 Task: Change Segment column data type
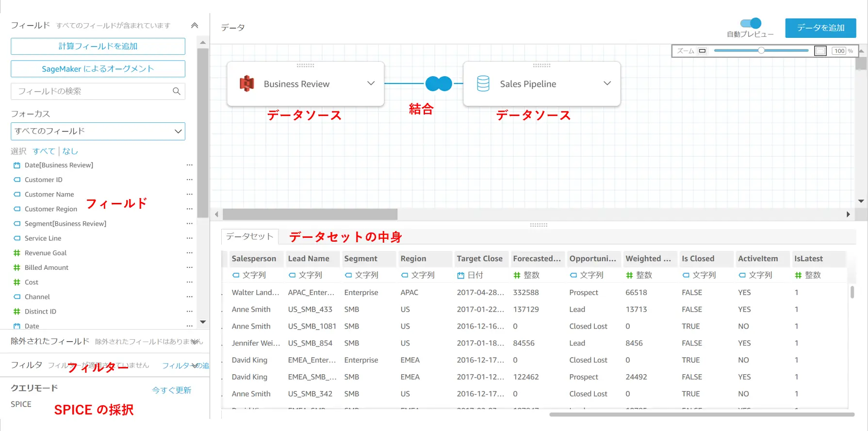361,275
